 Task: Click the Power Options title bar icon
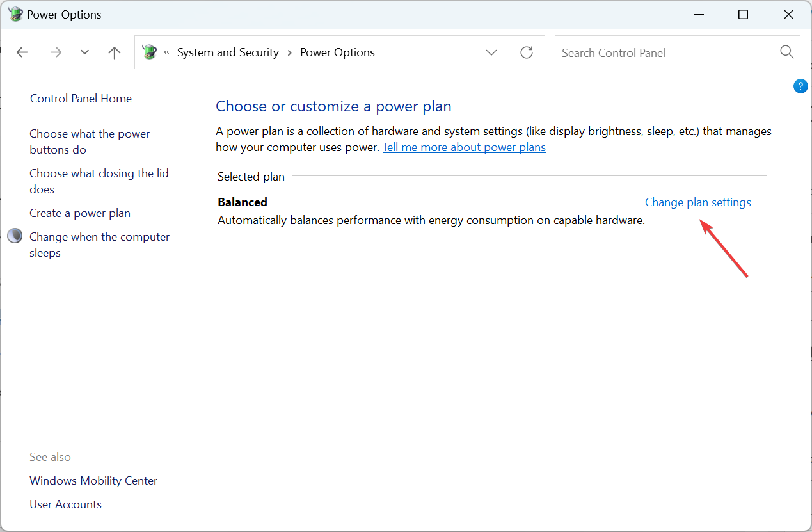tap(15, 14)
